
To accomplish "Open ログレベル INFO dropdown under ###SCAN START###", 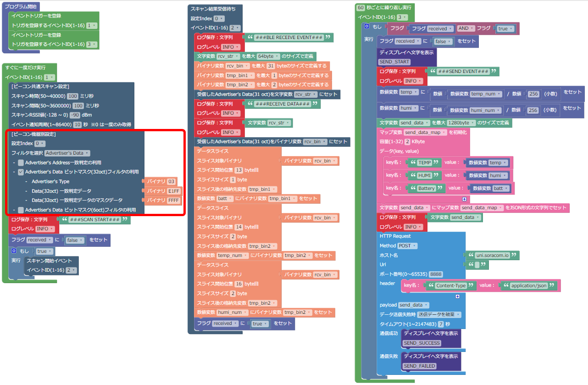I will [x=44, y=229].
